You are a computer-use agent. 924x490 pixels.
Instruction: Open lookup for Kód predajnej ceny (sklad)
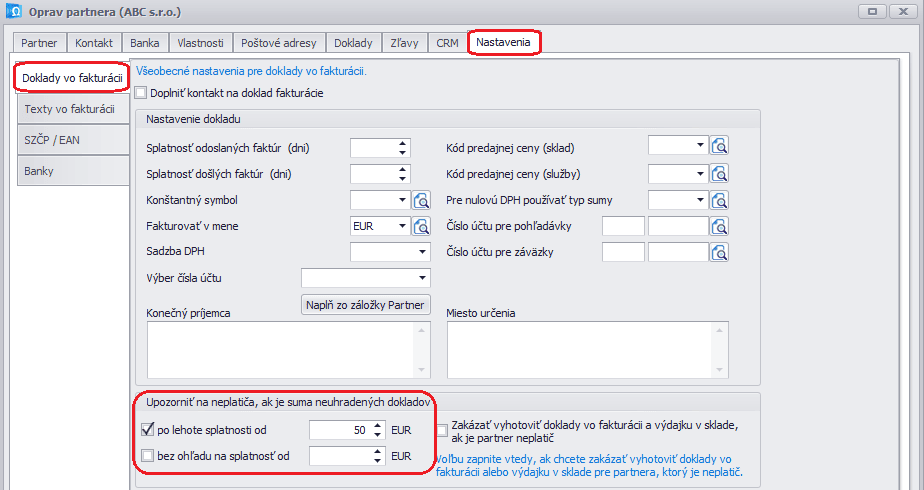pyautogui.click(x=718, y=147)
